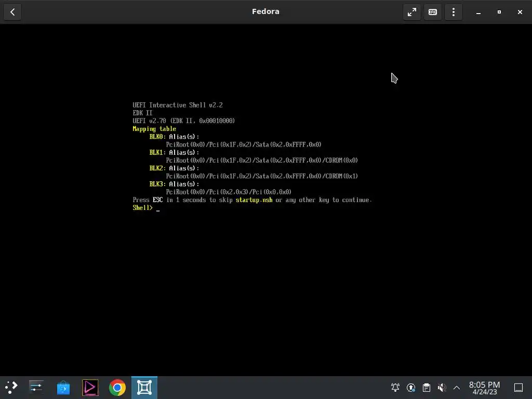Launch Google Chrome from taskbar

[117, 387]
